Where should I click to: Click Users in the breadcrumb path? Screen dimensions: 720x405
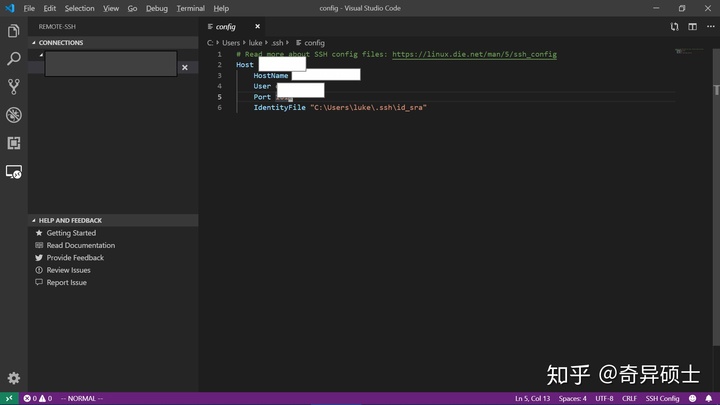coord(231,43)
